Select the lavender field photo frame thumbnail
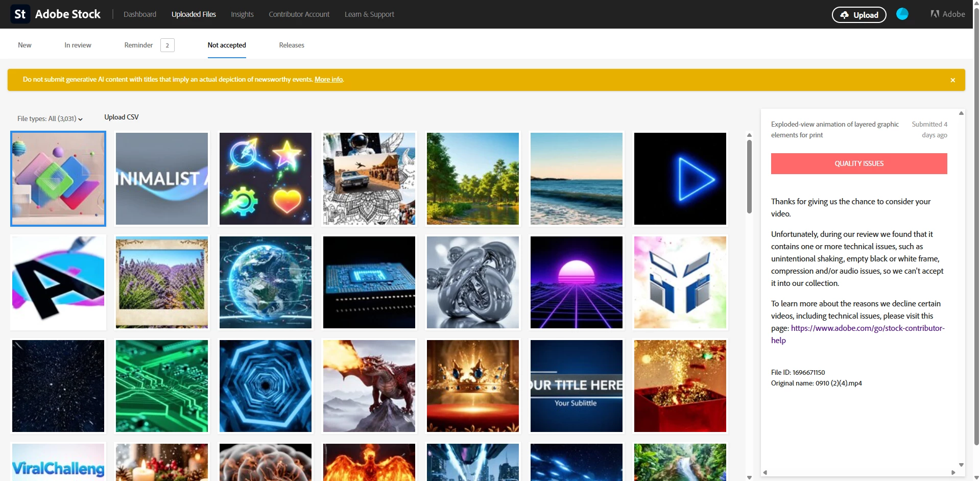Viewport: 980px width, 481px height. click(x=162, y=282)
